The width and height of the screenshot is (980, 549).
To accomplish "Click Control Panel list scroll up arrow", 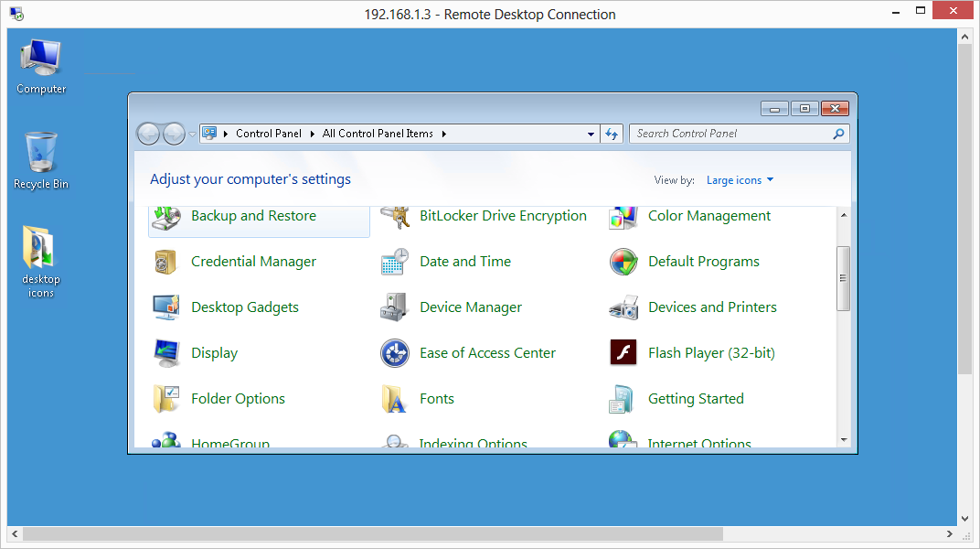I will [843, 215].
